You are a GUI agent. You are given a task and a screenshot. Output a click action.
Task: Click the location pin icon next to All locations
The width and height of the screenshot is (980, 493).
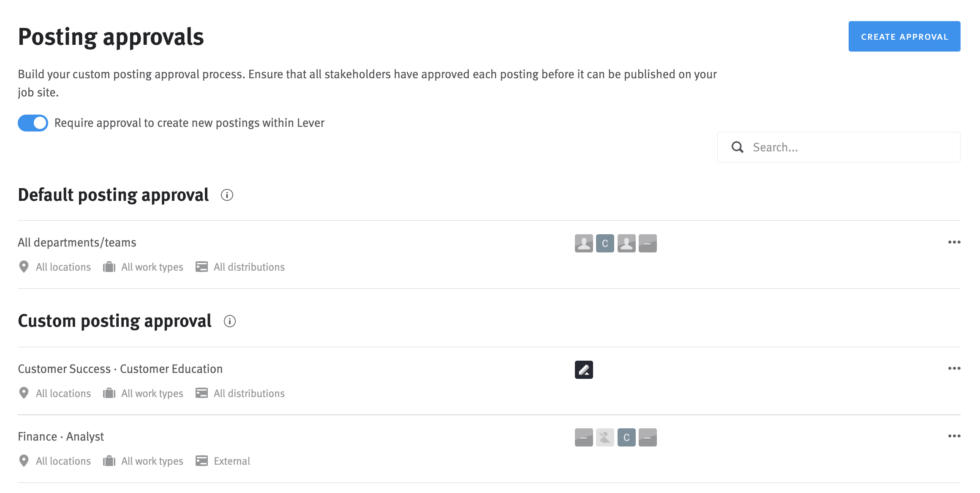(x=24, y=267)
